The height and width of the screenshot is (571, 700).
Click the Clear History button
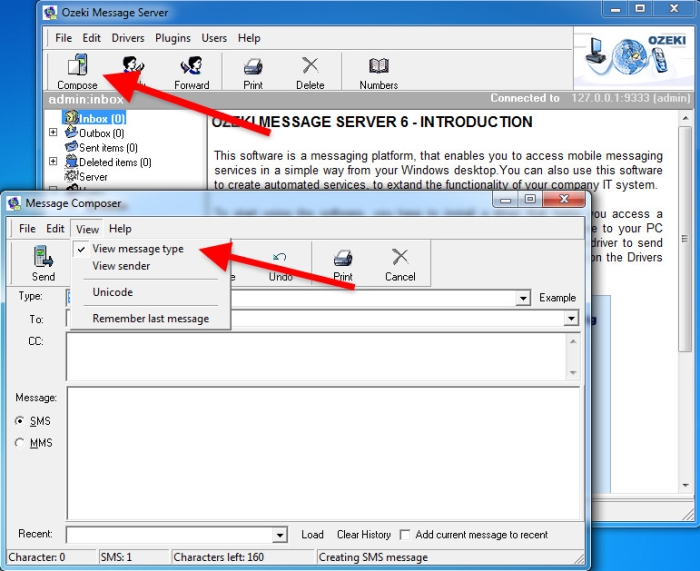pos(364,535)
